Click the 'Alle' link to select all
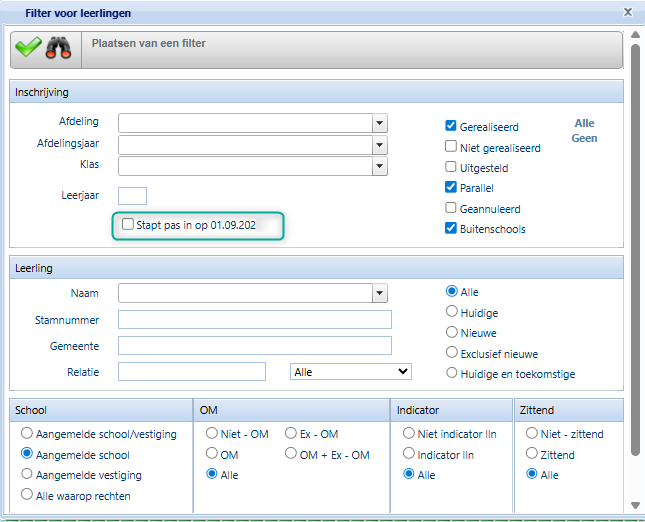Image resolution: width=645 pixels, height=522 pixels. [584, 123]
